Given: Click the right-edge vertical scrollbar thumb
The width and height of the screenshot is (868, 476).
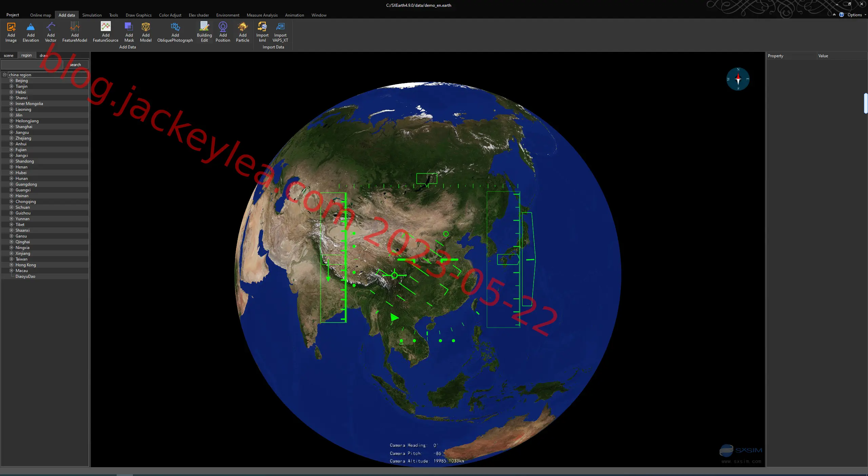Looking at the screenshot, I should [865, 103].
